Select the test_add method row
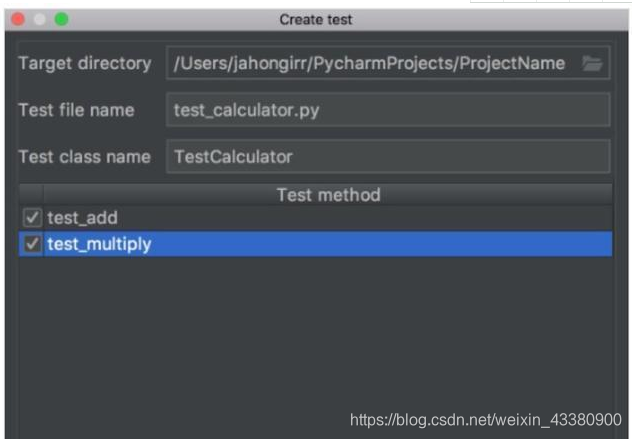The height and width of the screenshot is (439, 632). point(300,218)
